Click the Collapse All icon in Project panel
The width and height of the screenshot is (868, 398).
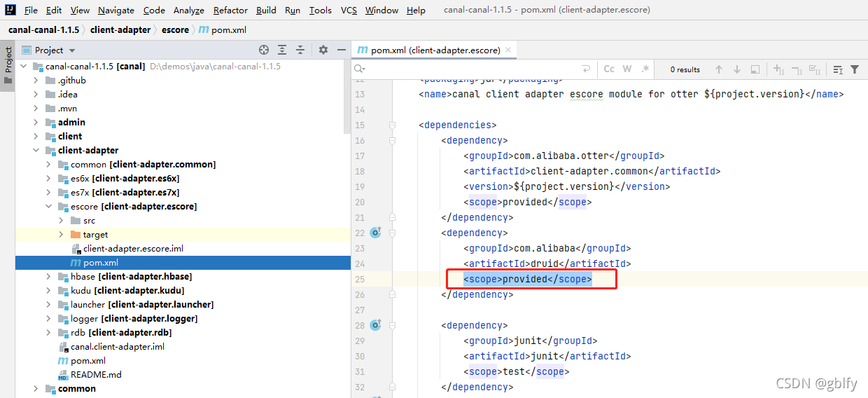coord(300,50)
